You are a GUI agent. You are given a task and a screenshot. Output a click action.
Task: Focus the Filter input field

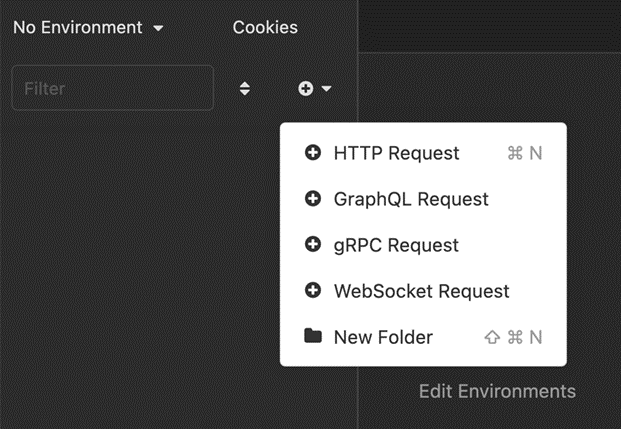coord(112,89)
